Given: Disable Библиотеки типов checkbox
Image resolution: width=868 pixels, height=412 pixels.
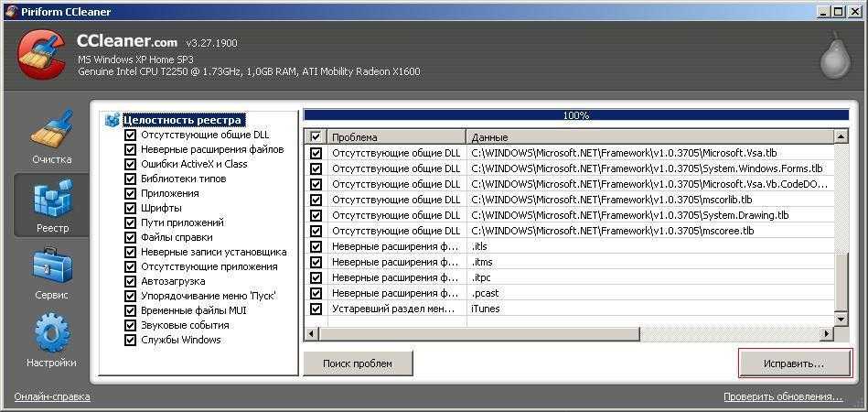Looking at the screenshot, I should (130, 179).
